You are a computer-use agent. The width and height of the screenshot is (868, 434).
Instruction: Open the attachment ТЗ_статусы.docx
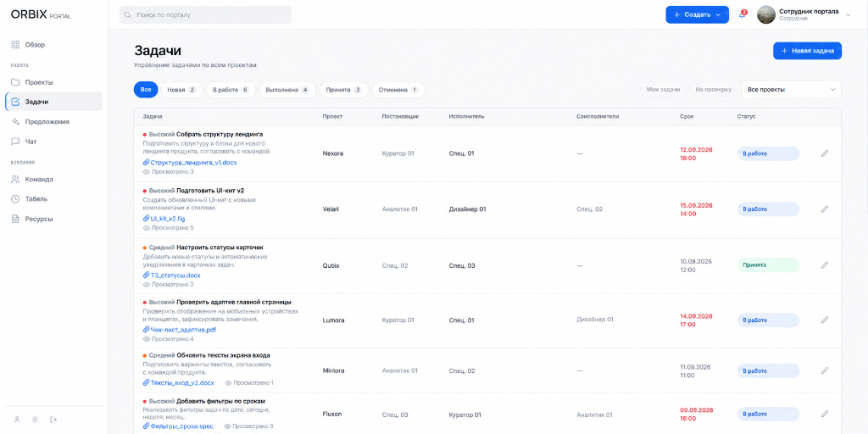(171, 275)
